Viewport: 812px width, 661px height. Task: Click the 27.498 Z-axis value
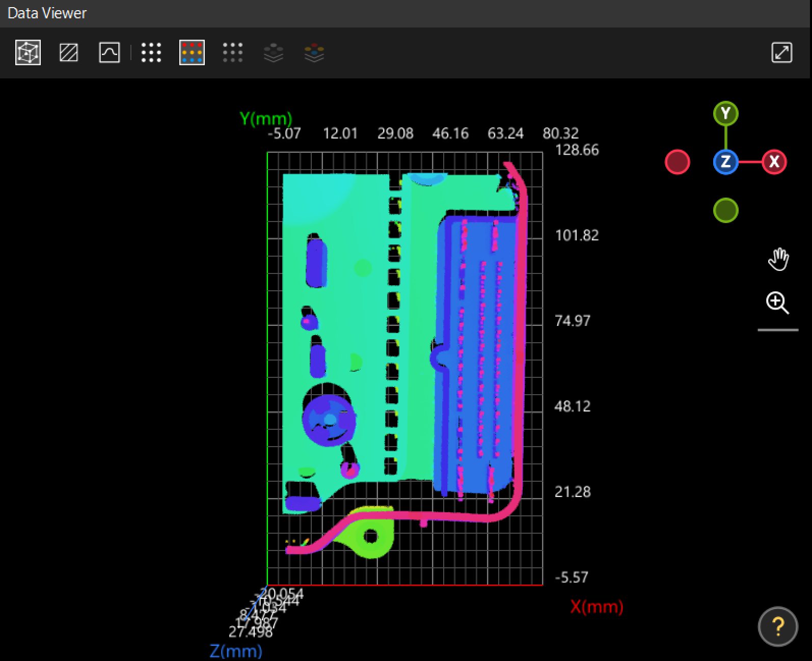click(251, 632)
